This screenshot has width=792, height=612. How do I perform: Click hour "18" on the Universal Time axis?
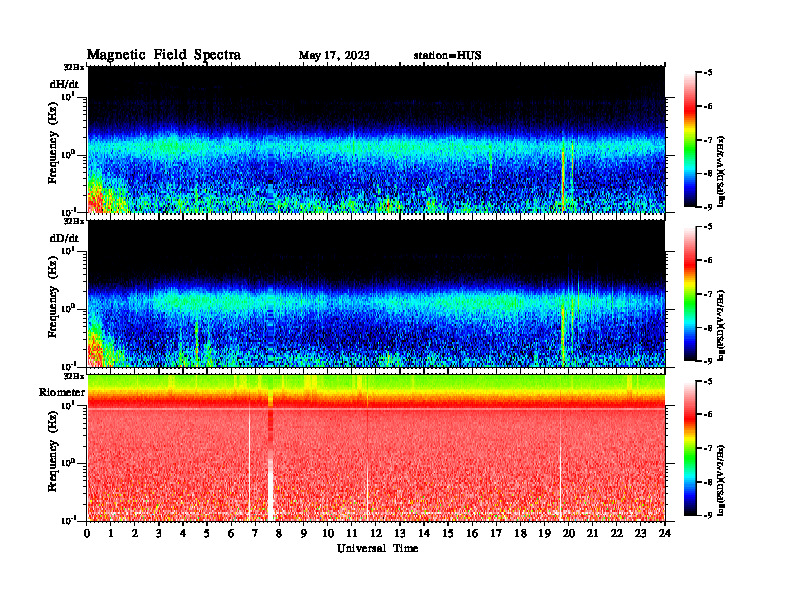coord(520,533)
